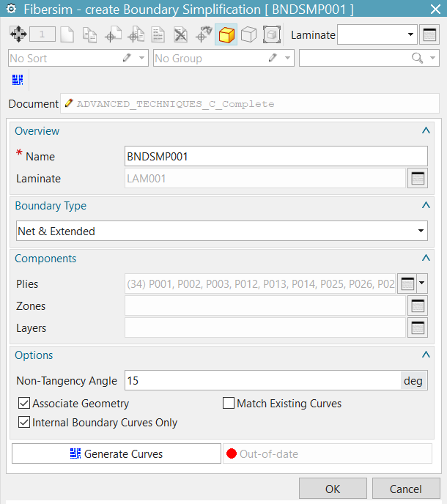The image size is (447, 504).
Task: Collapse the Overview section
Action: [x=426, y=131]
